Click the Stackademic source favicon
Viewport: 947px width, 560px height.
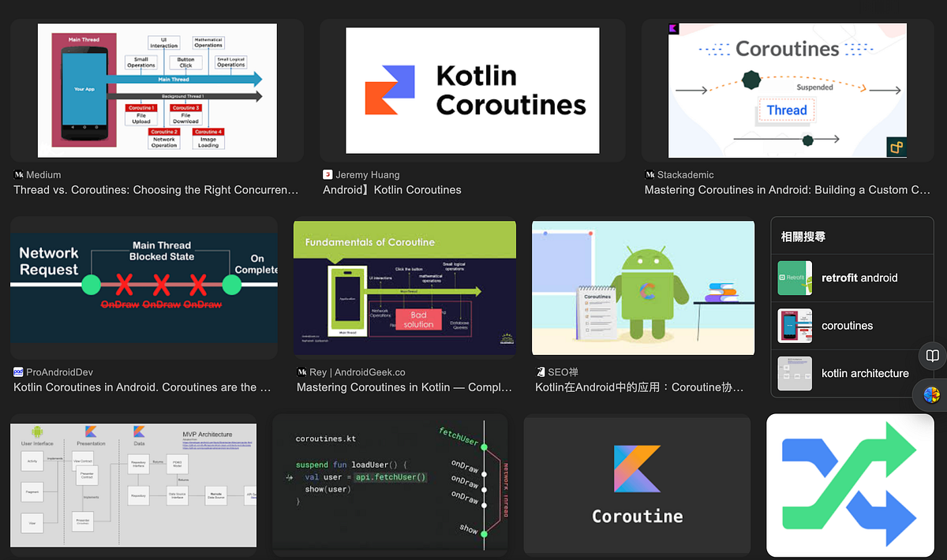tap(650, 174)
